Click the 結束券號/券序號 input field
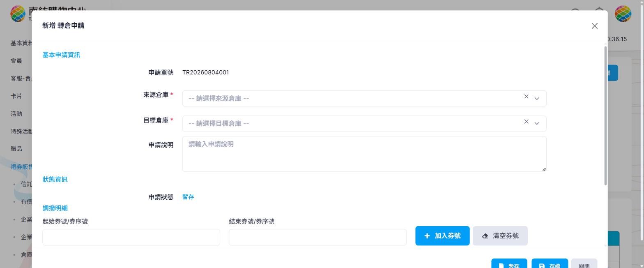Viewport: 644px width, 268px height. coord(317,237)
